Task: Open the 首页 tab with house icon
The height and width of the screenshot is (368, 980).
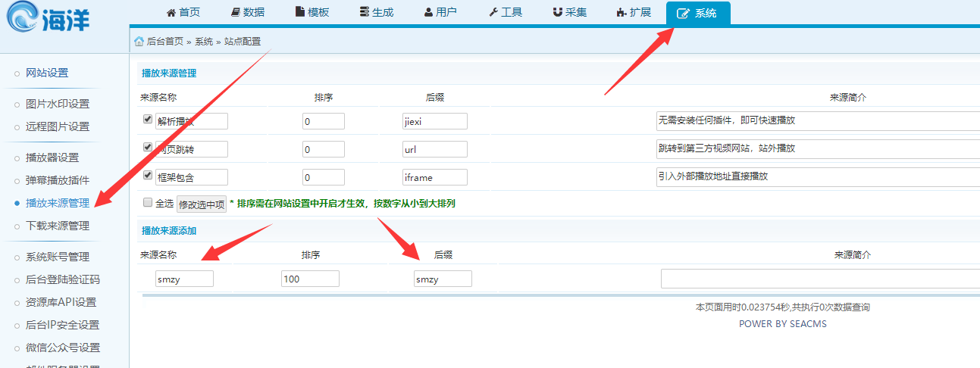Action: (183, 12)
